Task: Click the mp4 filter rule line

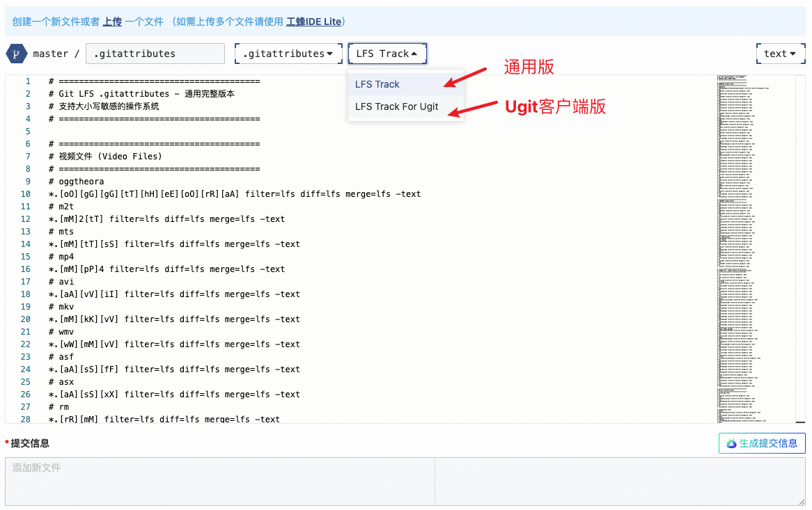Action: click(167, 269)
